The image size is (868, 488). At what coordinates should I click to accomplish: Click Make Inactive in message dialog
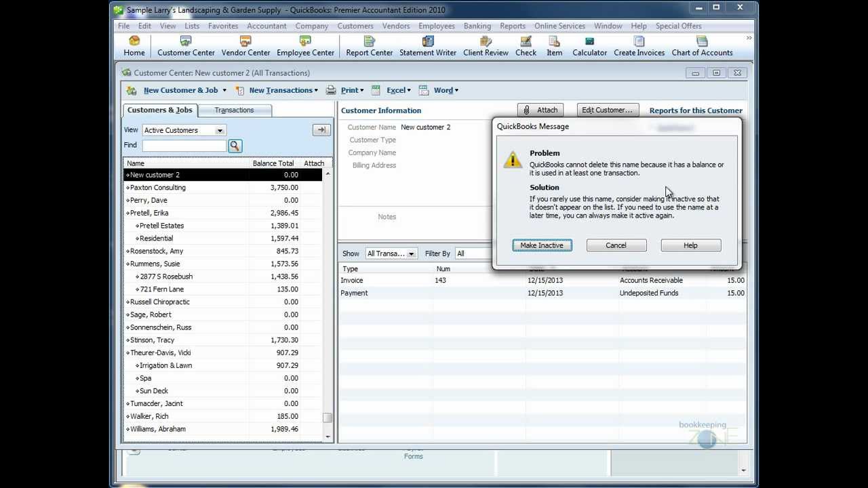[x=542, y=245]
